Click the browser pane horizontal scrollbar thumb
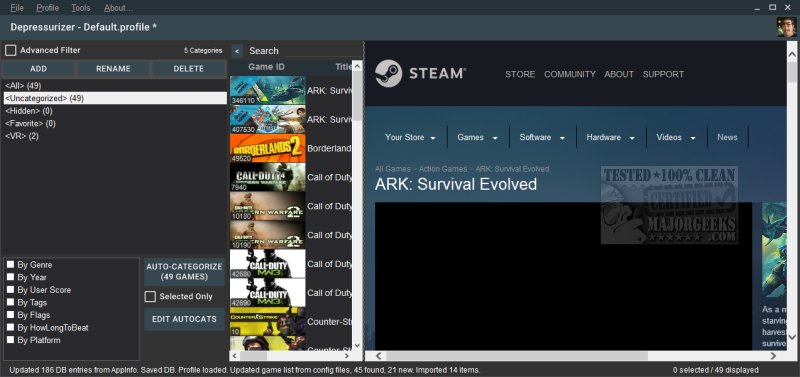This screenshot has width=800, height=377. pyautogui.click(x=517, y=356)
